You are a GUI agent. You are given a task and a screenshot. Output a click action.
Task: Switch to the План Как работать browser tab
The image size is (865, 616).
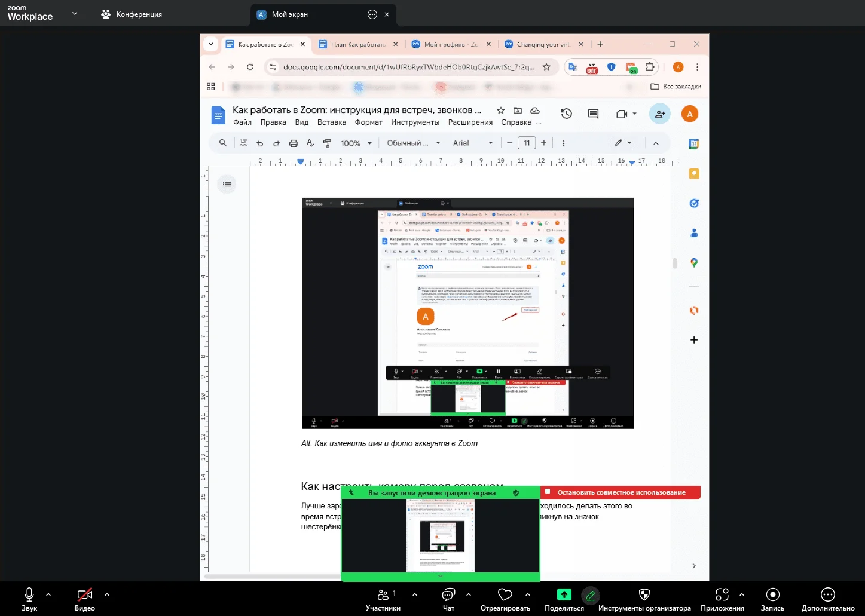click(359, 44)
